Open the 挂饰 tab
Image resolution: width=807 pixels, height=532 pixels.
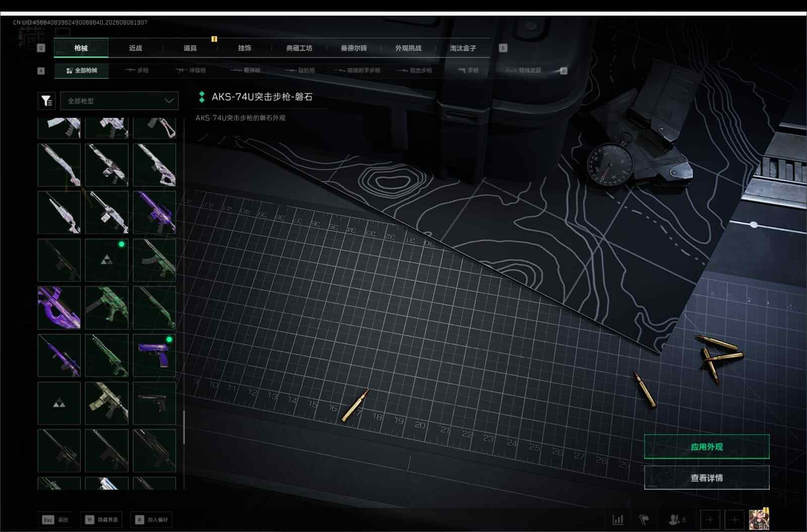point(244,48)
